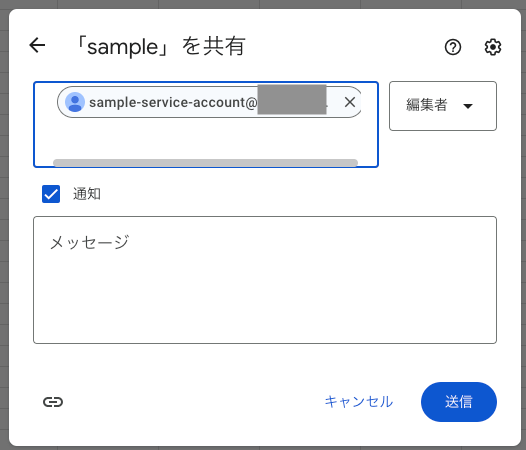Click the 通知 label text
The height and width of the screenshot is (450, 526).
click(x=87, y=194)
